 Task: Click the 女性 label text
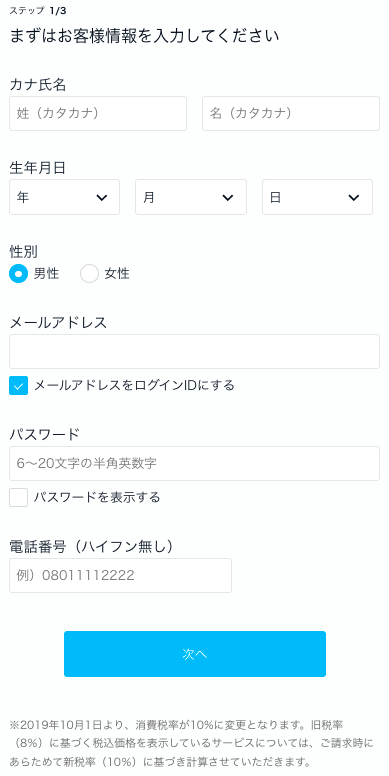click(117, 274)
